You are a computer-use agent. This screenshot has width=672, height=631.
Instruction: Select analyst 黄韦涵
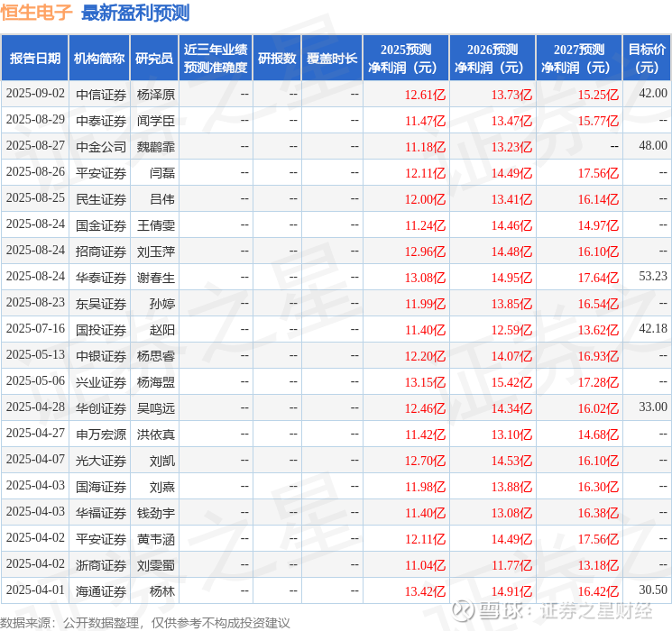[x=155, y=538]
